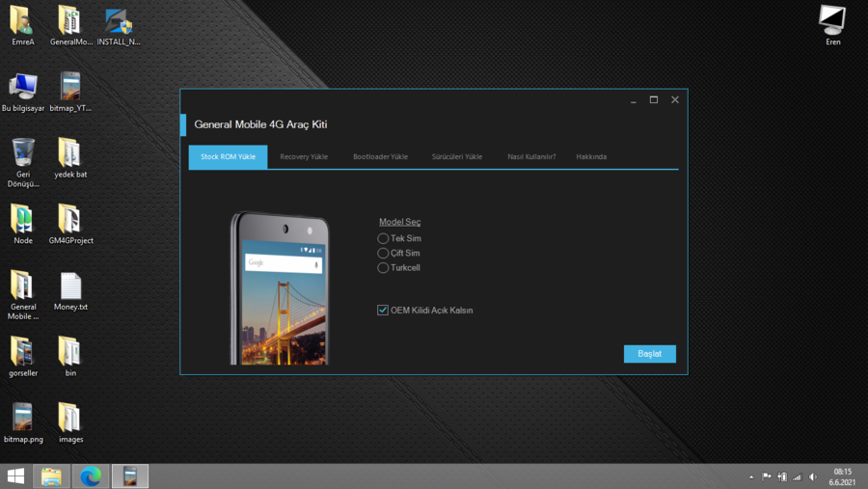Close the General Mobile 4G Araç Kiti window
Viewport: 868px width, 489px height.
tap(675, 99)
